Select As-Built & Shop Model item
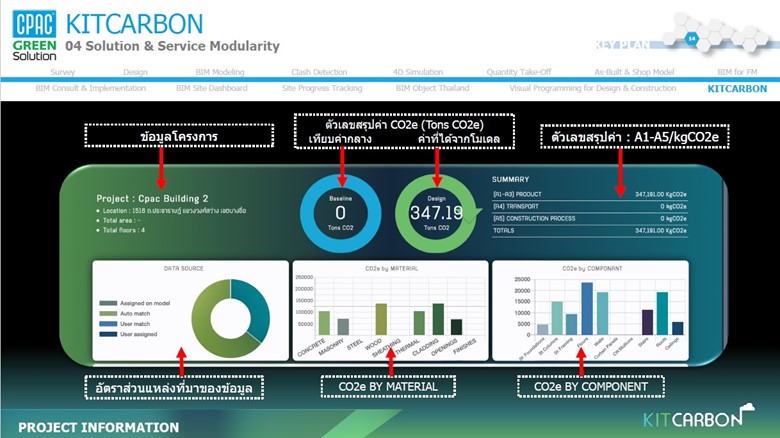The width and height of the screenshot is (780, 438). point(634,72)
